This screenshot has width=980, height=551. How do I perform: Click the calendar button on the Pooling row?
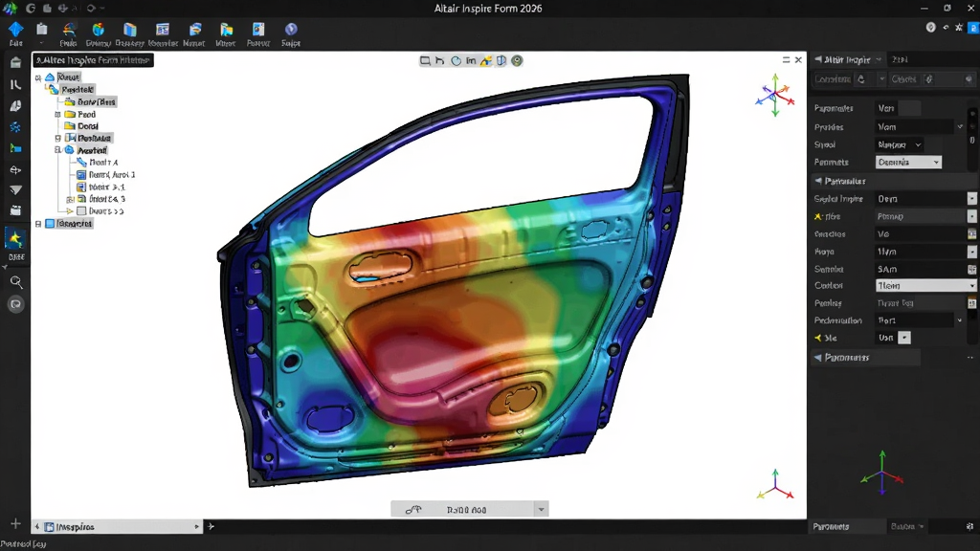972,303
